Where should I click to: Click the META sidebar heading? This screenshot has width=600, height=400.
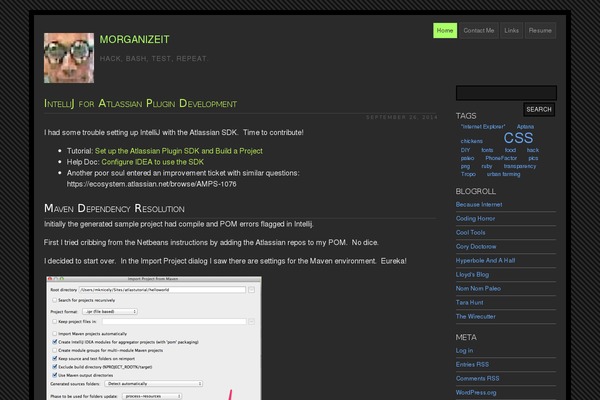tap(466, 338)
